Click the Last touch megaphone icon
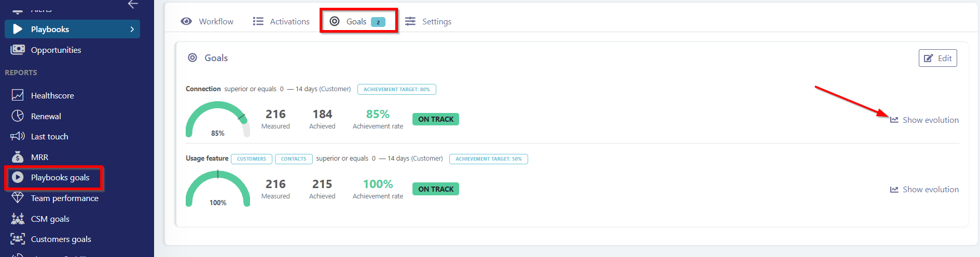Viewport: 980px width, 257px height. pyautogui.click(x=18, y=136)
